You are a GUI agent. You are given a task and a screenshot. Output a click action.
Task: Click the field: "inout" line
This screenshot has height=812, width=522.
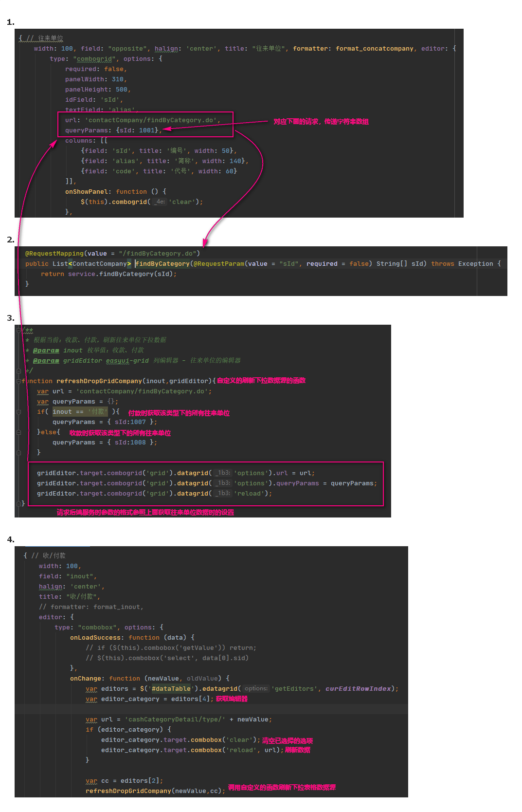[x=68, y=576]
